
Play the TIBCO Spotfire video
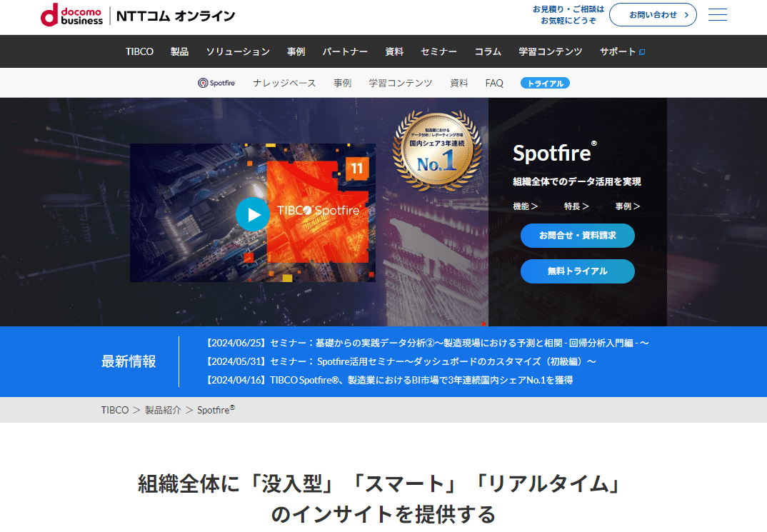[252, 214]
